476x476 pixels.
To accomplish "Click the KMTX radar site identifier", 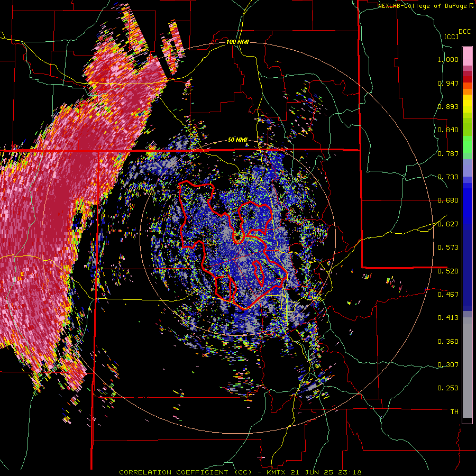I will point(277,472).
